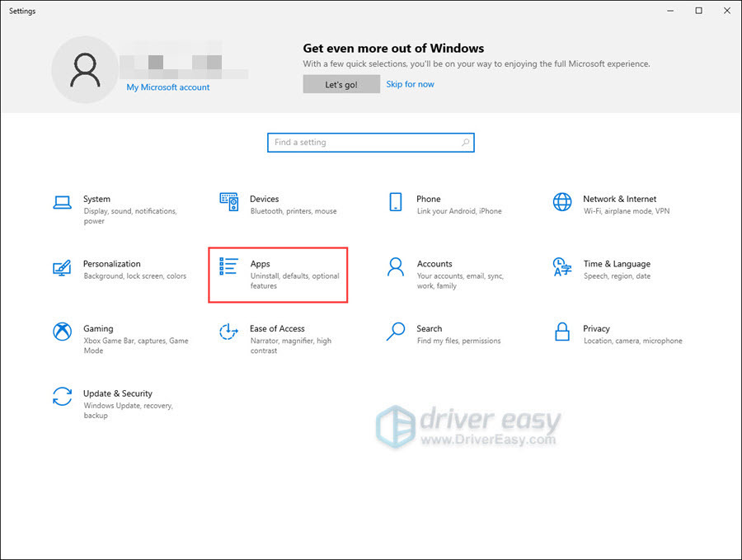Click 'Uninstall, defaults, optional features' description
The width and height of the screenshot is (742, 560).
coord(295,280)
